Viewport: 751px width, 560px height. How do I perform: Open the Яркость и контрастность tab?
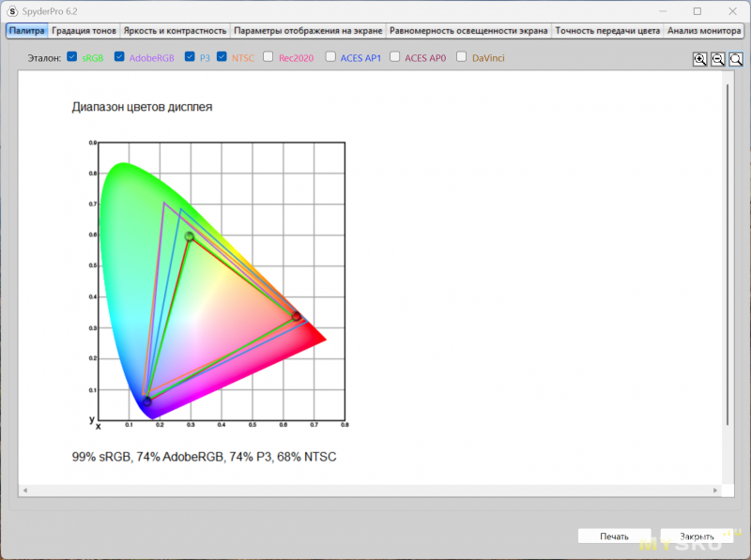tap(176, 30)
